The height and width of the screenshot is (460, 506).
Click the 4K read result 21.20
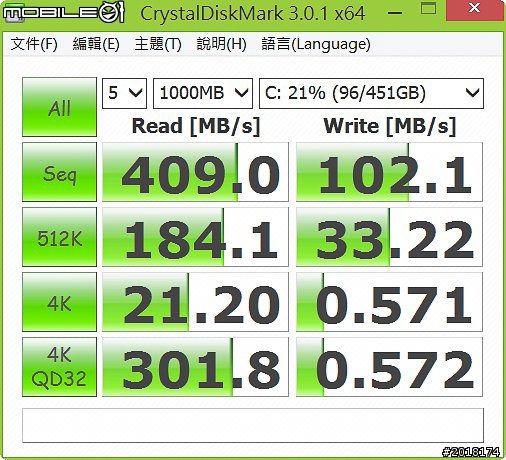(195, 302)
